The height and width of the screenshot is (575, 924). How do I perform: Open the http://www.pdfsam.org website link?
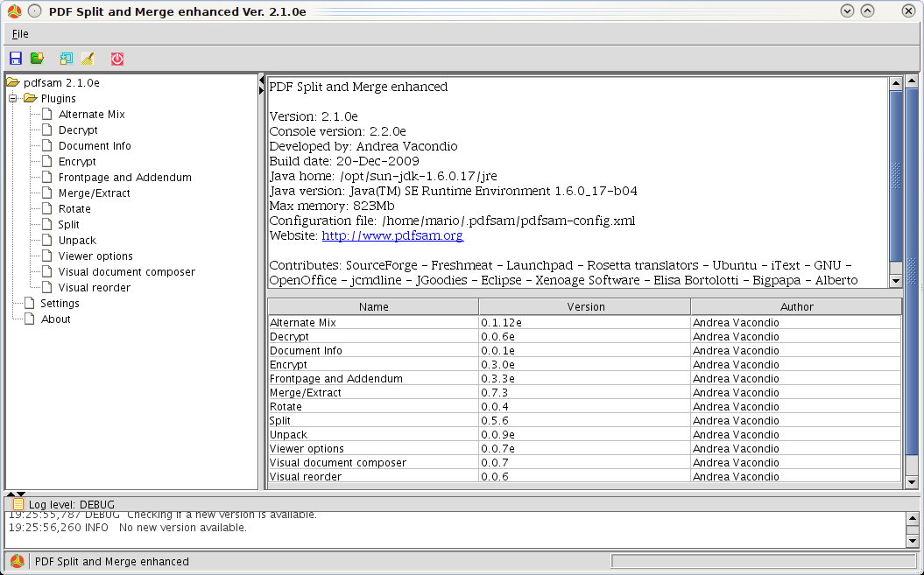(392, 235)
